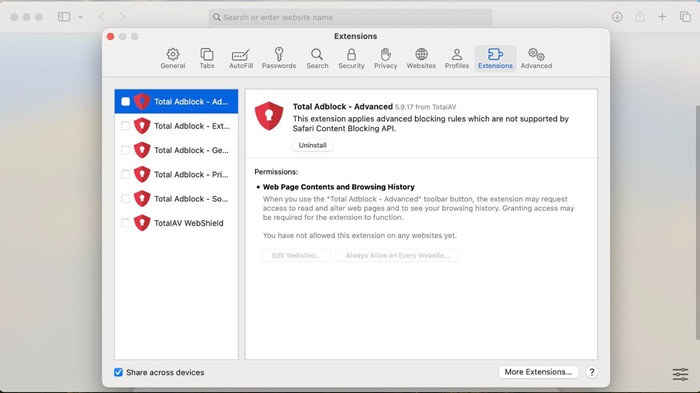Image resolution: width=700 pixels, height=393 pixels.
Task: Select the Total Adblock - Ext... row
Action: [x=176, y=126]
